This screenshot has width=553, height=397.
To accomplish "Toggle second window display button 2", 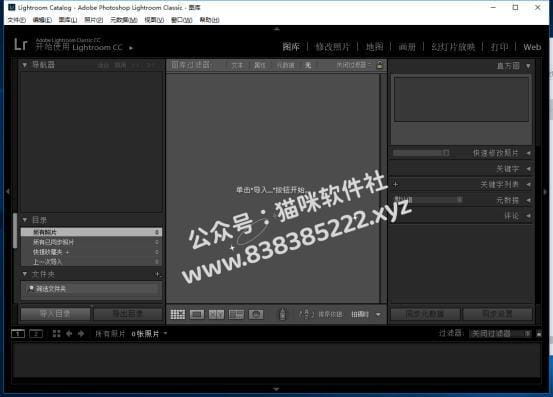I will (36, 334).
